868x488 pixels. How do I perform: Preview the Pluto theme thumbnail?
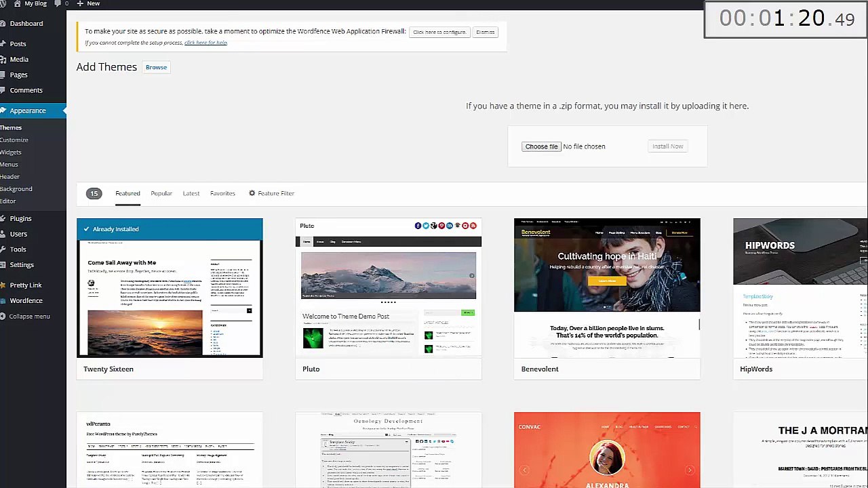pyautogui.click(x=389, y=287)
